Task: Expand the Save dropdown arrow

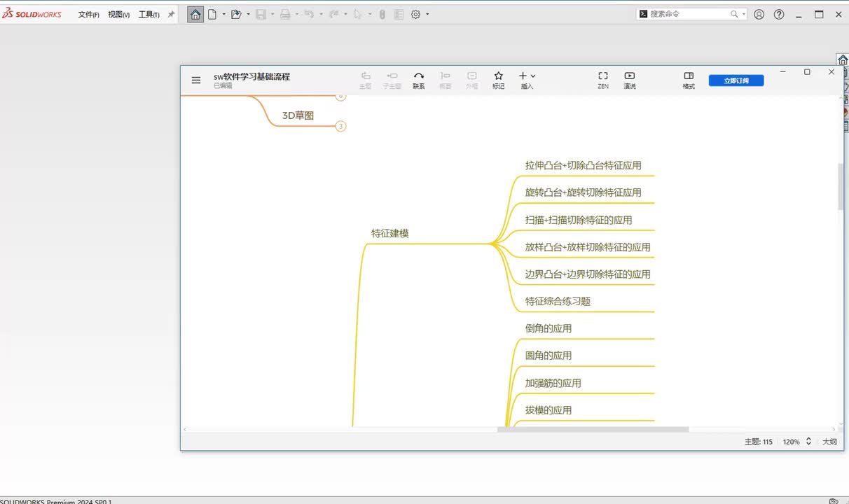Action: pos(272,14)
